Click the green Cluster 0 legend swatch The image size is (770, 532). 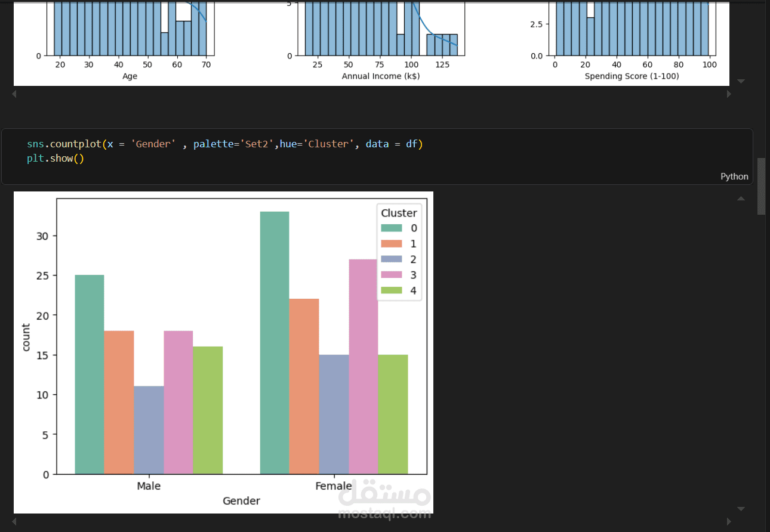click(x=392, y=228)
